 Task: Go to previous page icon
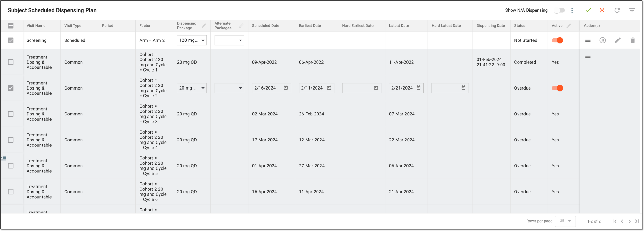point(622,221)
